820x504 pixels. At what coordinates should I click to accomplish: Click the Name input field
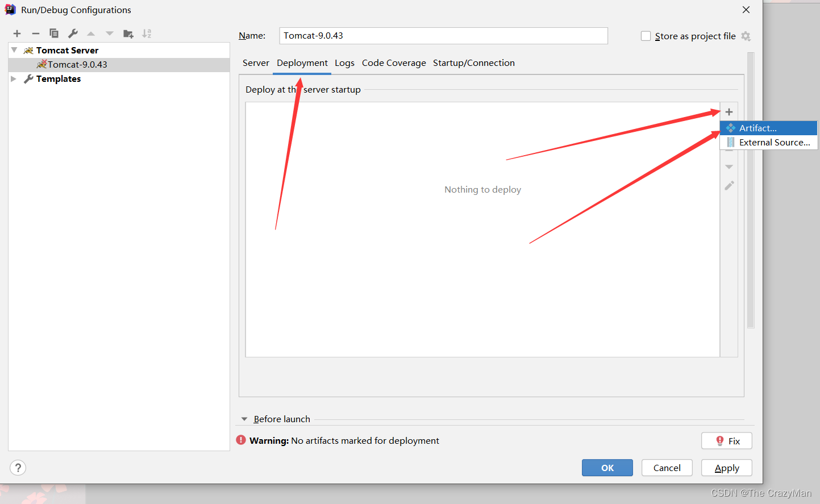[443, 36]
